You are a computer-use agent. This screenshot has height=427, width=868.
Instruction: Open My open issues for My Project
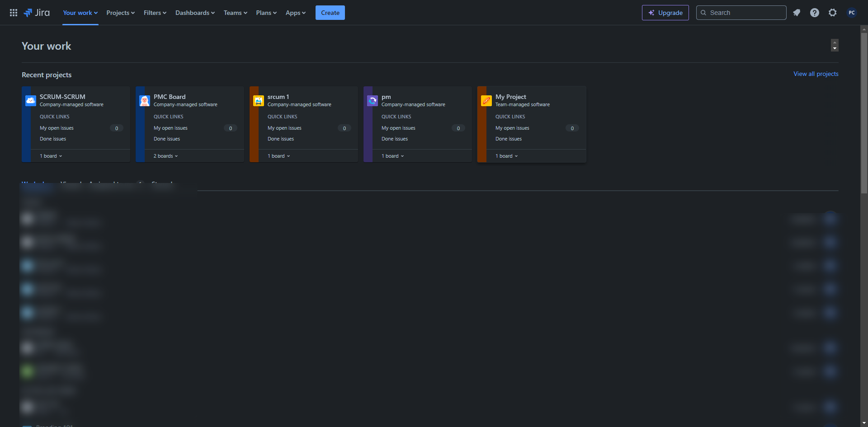tap(512, 128)
